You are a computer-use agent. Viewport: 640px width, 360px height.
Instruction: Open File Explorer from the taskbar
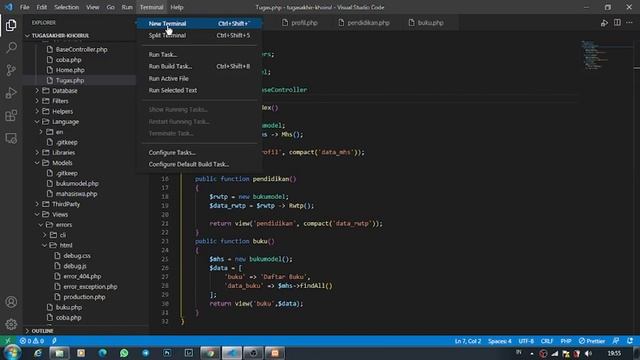coord(60,353)
